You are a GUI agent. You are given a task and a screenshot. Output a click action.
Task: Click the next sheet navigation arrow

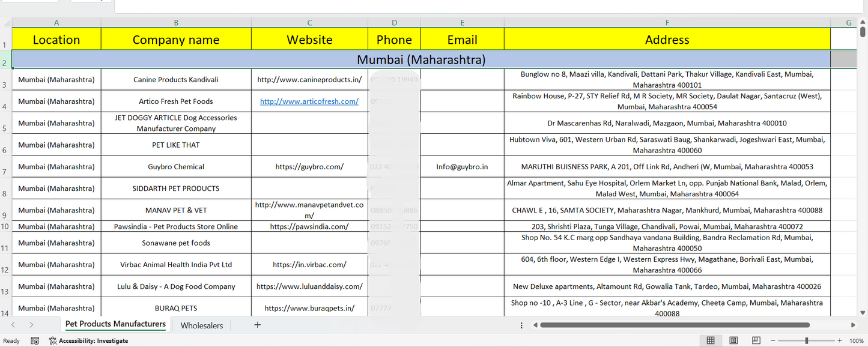coord(31,325)
